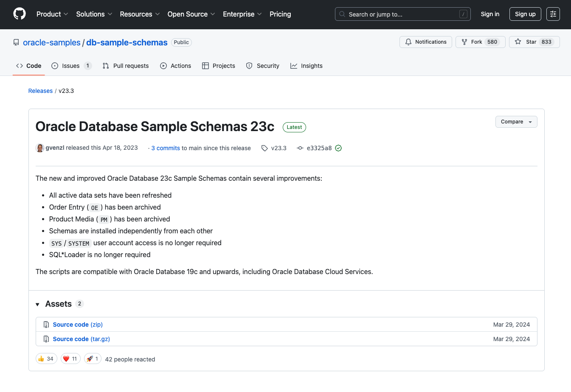Click gvenzl's avatar picture
The image size is (571, 392).
pyautogui.click(x=39, y=148)
